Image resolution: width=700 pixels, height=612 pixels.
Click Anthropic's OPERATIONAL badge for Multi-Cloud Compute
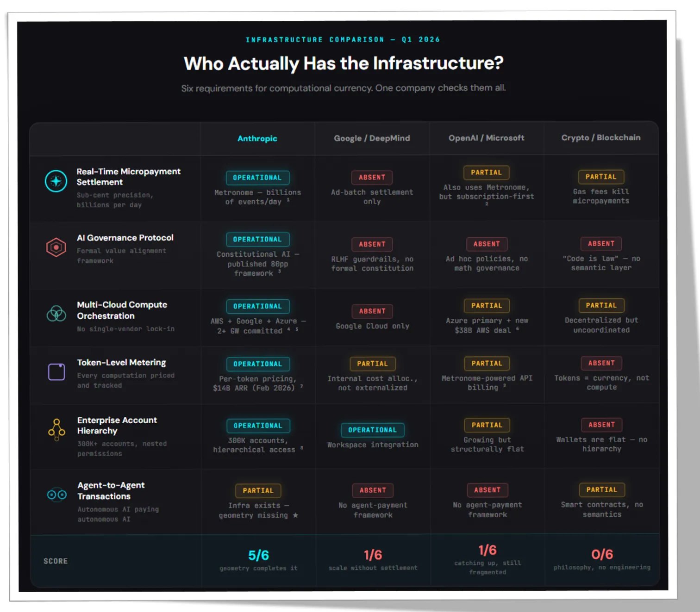(258, 306)
